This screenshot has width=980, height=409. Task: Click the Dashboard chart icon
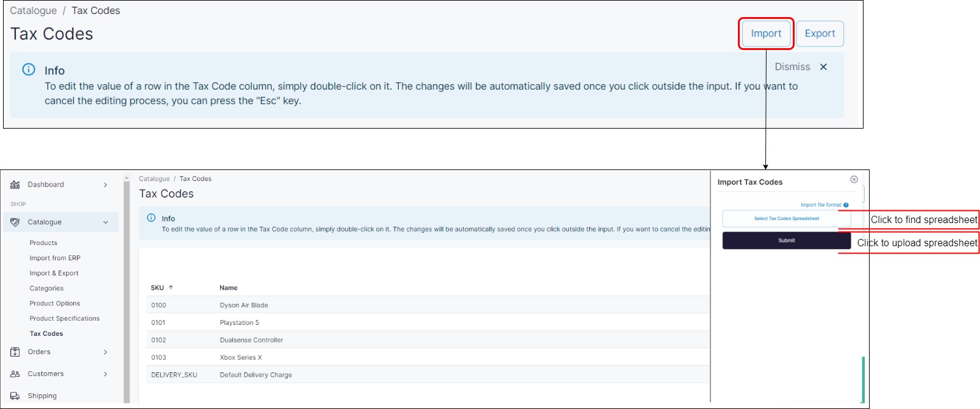(x=15, y=185)
